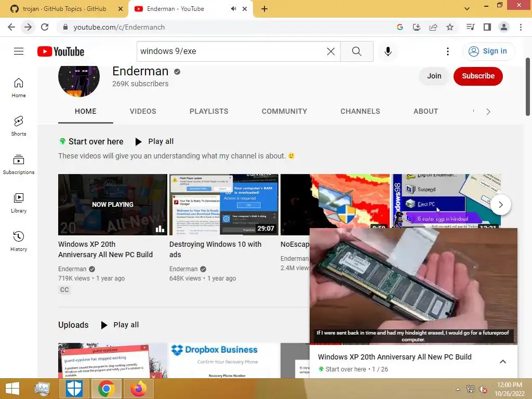Click the volume tray icon
The height and width of the screenshot is (399, 532).
483,389
